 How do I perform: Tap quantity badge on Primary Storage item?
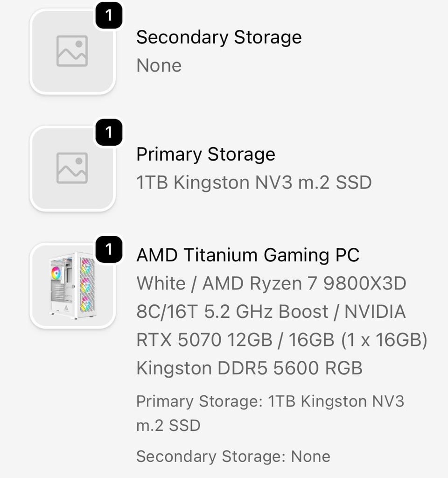click(x=109, y=133)
